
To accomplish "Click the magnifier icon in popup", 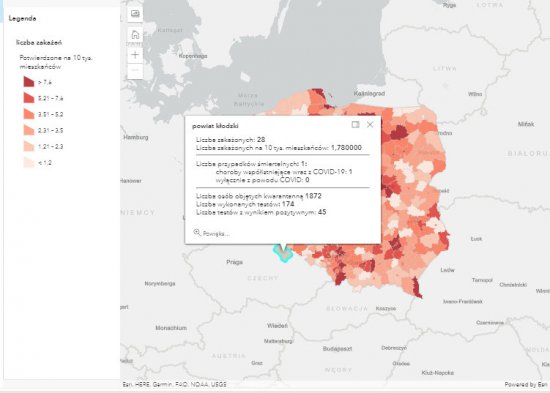I will (197, 233).
